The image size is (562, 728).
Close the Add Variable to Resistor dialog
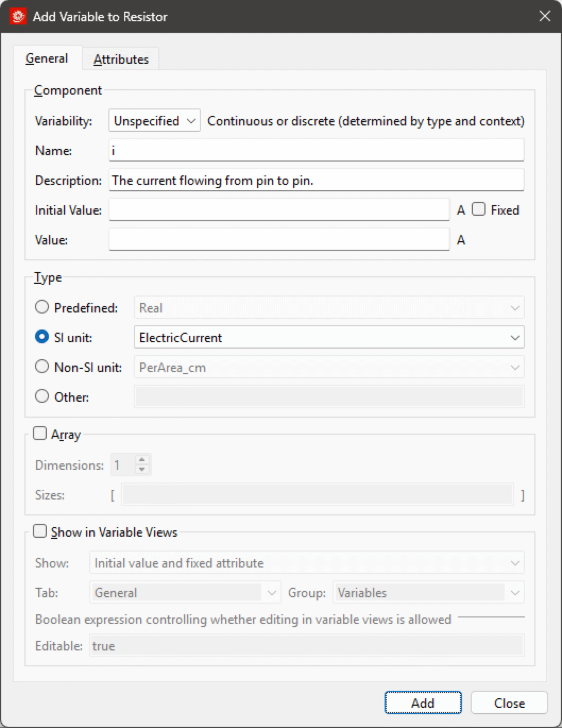pos(544,16)
